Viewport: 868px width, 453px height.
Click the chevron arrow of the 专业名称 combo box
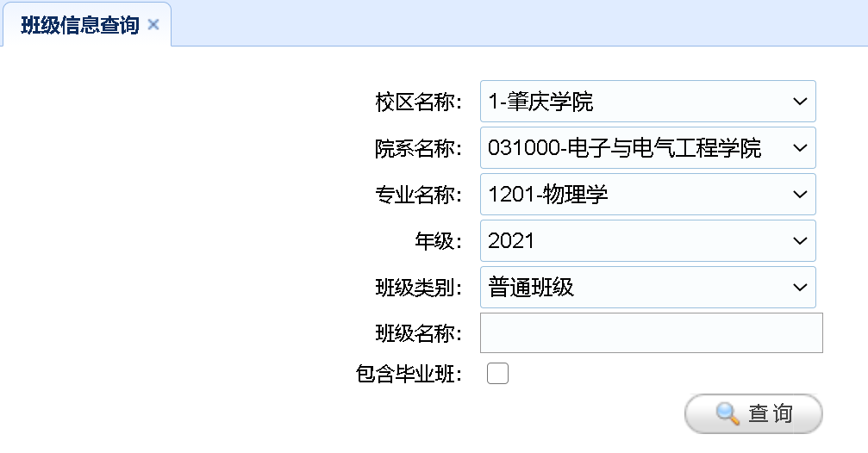tap(798, 195)
